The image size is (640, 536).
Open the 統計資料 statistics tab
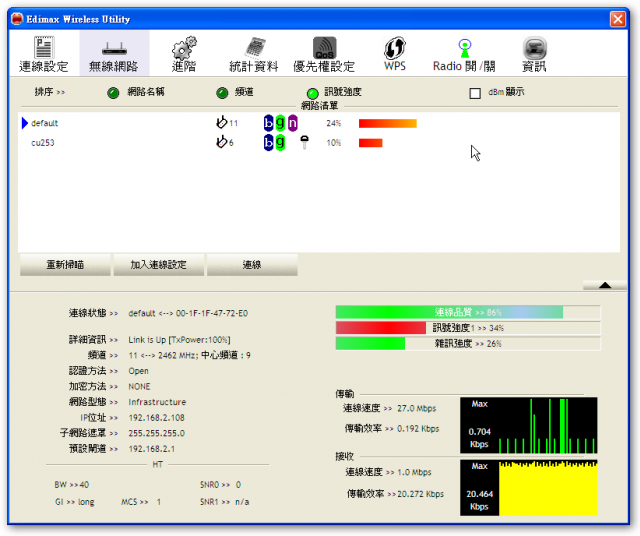tap(253, 54)
